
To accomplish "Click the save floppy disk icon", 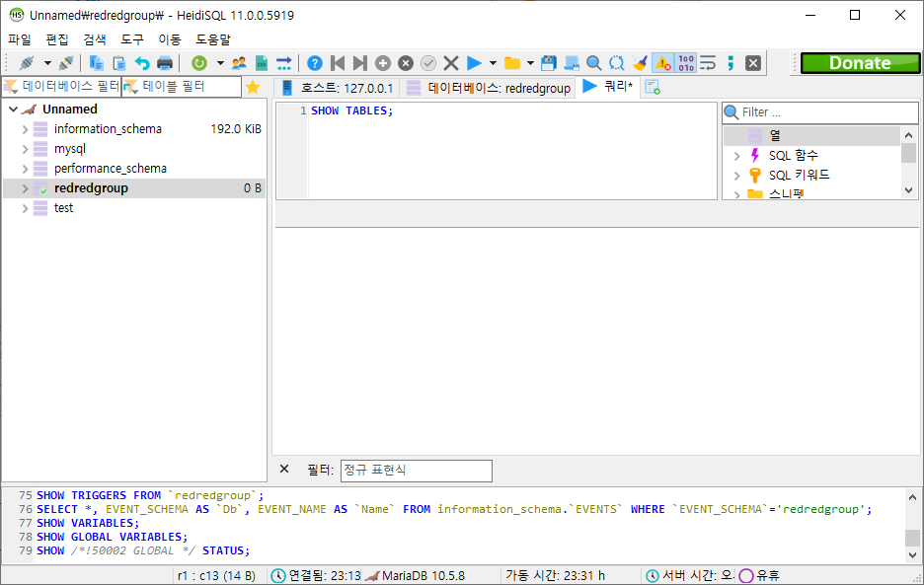I will pyautogui.click(x=549, y=63).
